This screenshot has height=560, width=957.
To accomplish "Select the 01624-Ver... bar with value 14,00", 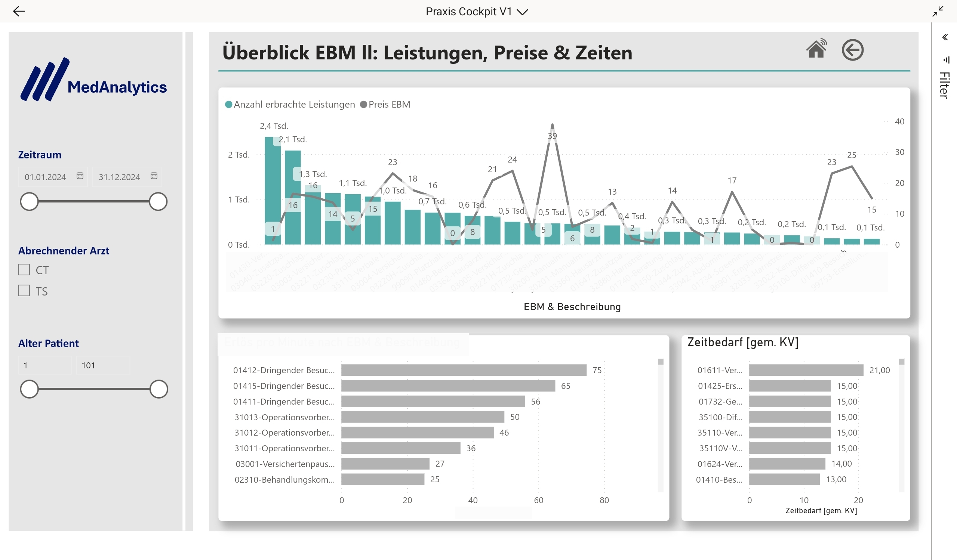I will 787,464.
